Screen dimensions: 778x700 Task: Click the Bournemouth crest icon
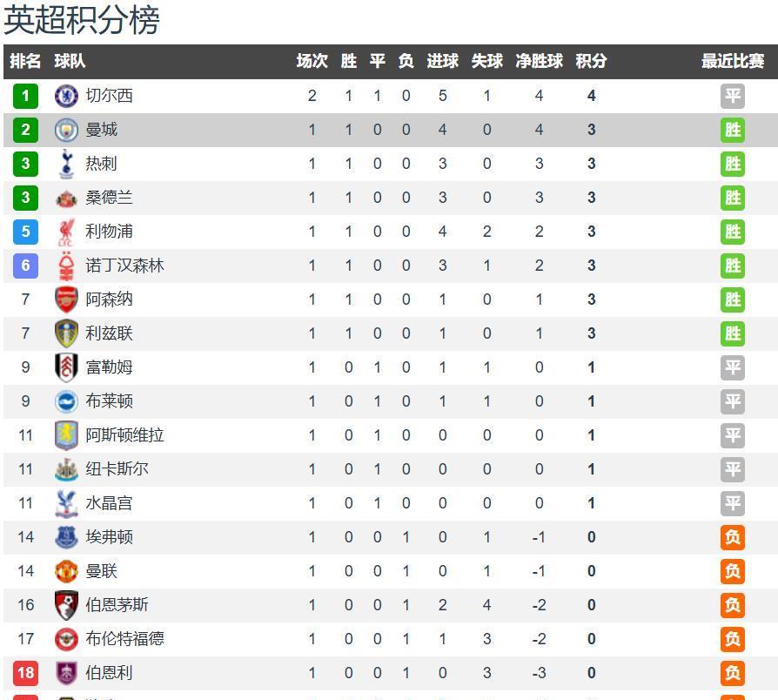[x=67, y=605]
